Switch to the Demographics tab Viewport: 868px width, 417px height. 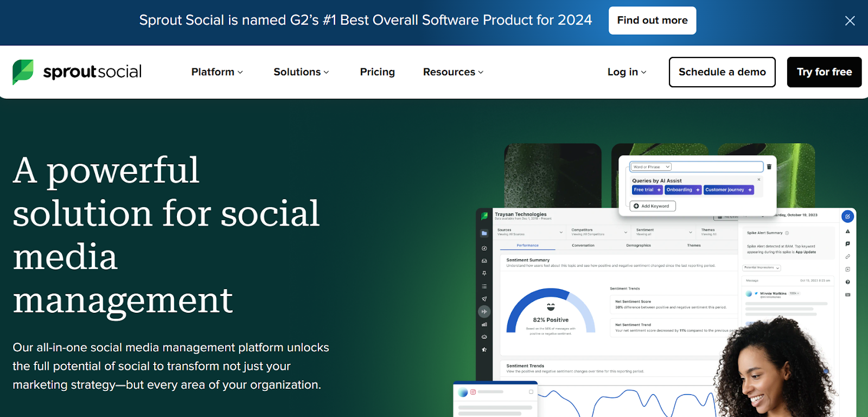click(639, 246)
